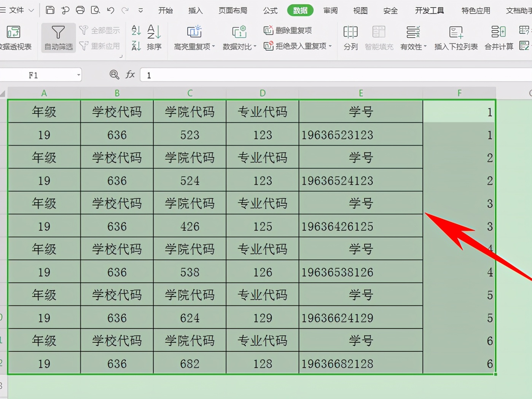Click the Redo arrow icon
Image resolution: width=532 pixels, height=399 pixels.
click(125, 10)
